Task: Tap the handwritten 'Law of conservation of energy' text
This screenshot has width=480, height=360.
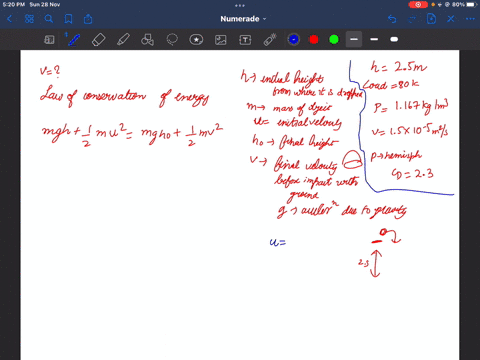Action: (124, 97)
